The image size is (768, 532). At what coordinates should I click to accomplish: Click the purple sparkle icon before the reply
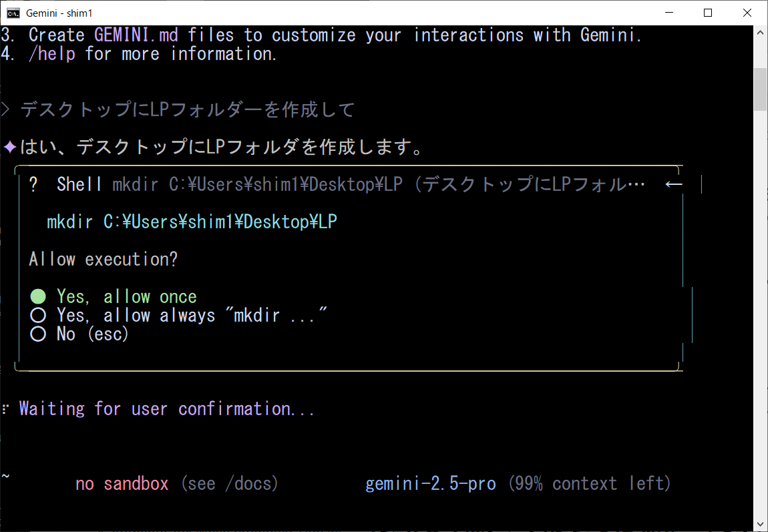pos(10,147)
